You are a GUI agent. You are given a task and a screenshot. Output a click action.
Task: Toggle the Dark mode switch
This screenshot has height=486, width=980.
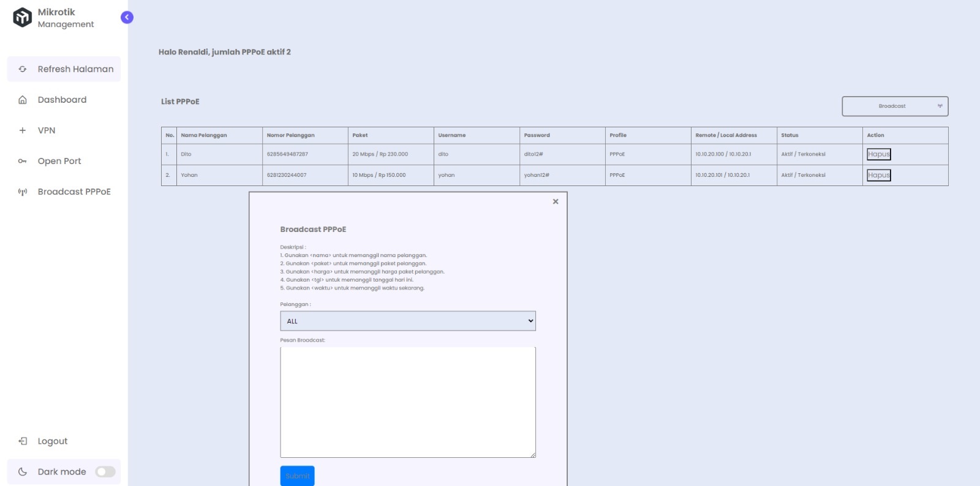pos(105,472)
